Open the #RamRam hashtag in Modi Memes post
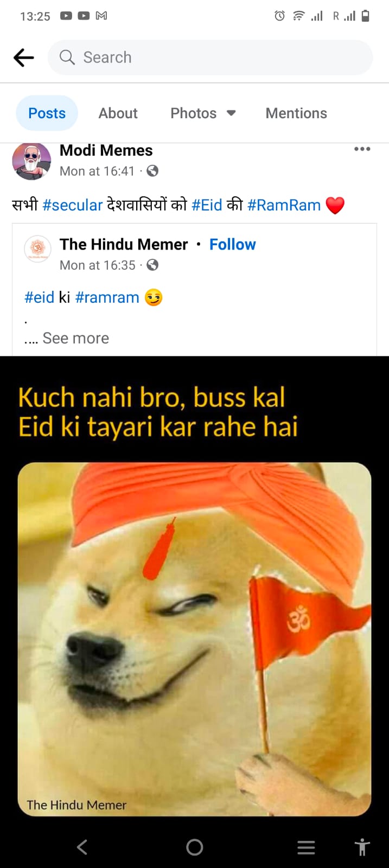This screenshot has height=868, width=389. [x=284, y=205]
